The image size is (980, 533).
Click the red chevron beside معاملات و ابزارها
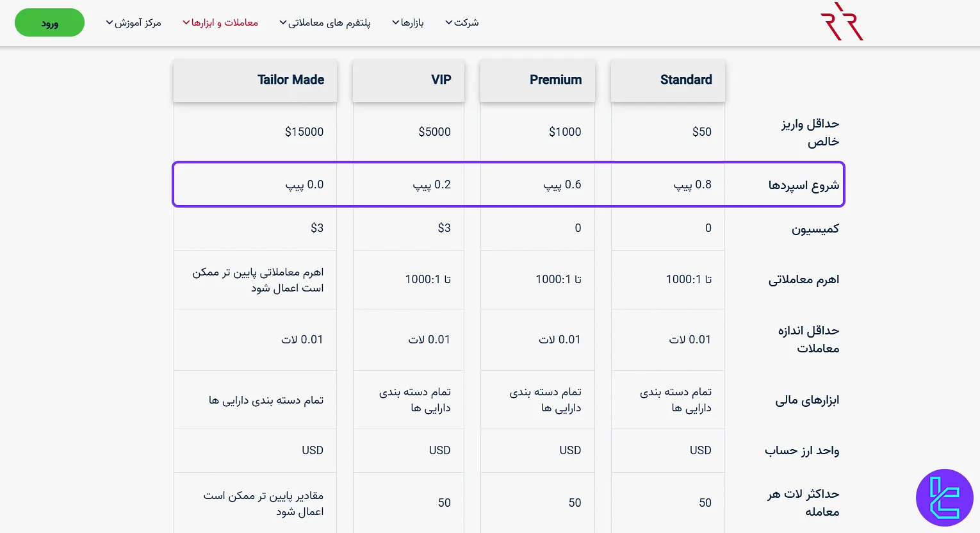tap(186, 22)
